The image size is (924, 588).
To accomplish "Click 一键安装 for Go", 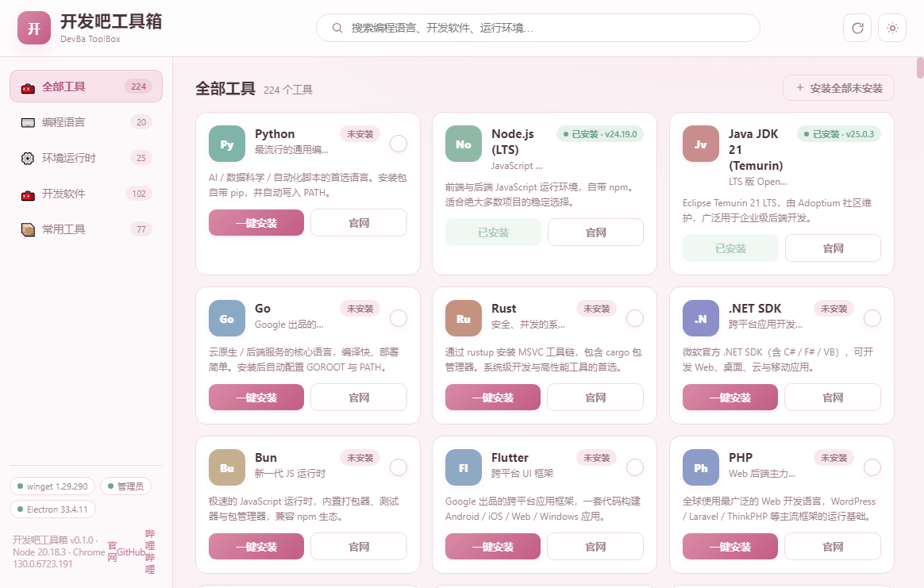I will click(256, 397).
